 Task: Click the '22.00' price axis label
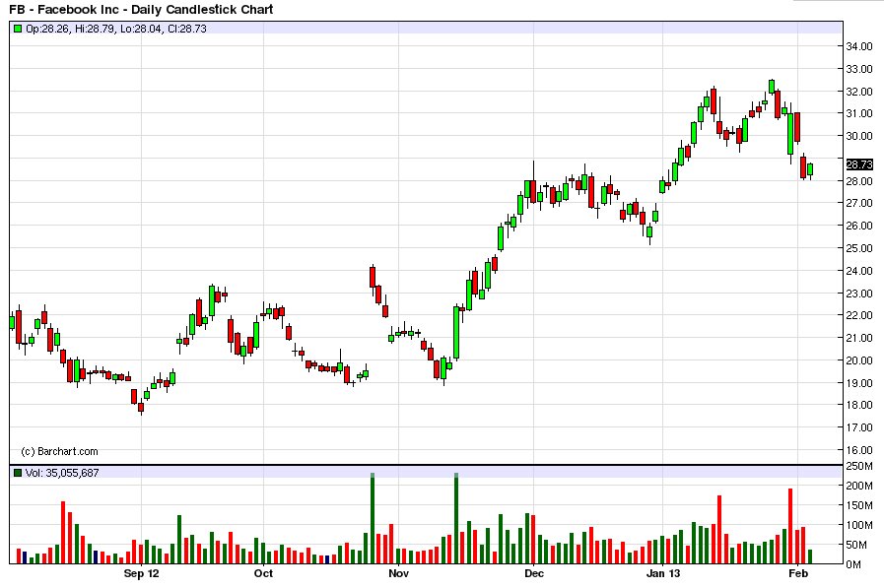click(x=858, y=315)
